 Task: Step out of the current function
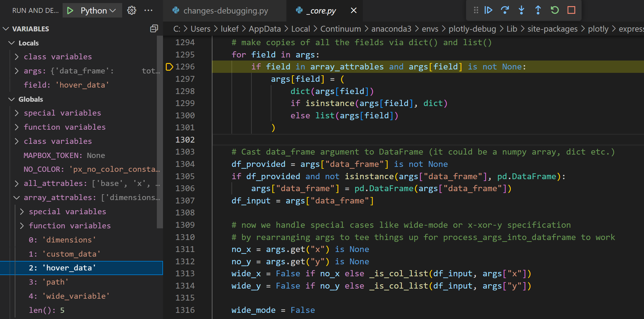click(538, 10)
